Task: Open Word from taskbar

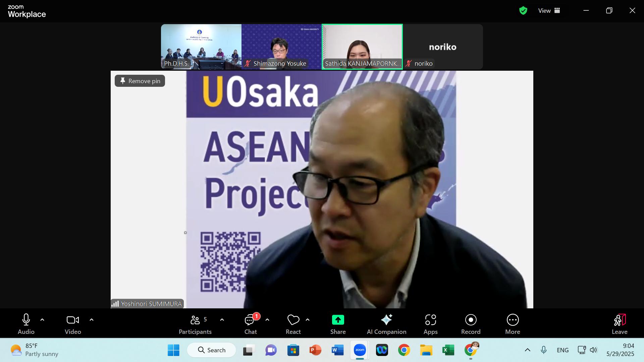Action: [x=337, y=350]
